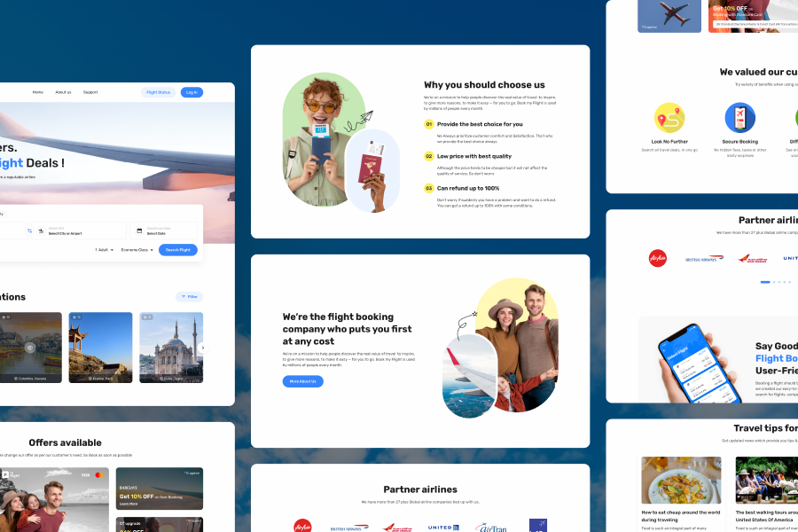This screenshot has height=532, width=798.
Task: Click the 'Secure Booking' label
Action: [x=740, y=142]
